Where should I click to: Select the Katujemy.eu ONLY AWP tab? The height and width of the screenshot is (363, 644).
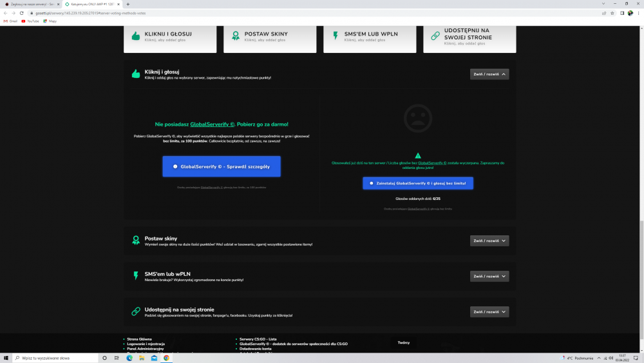[x=91, y=4]
